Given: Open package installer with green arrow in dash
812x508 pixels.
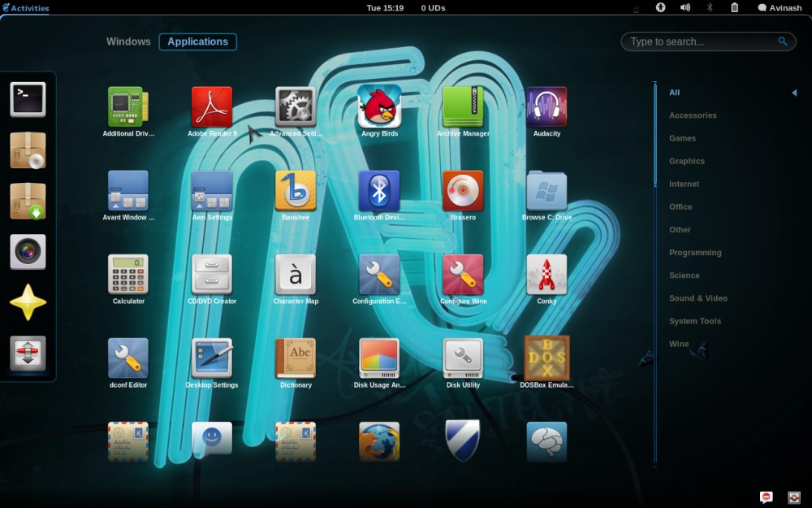Looking at the screenshot, I should [28, 201].
